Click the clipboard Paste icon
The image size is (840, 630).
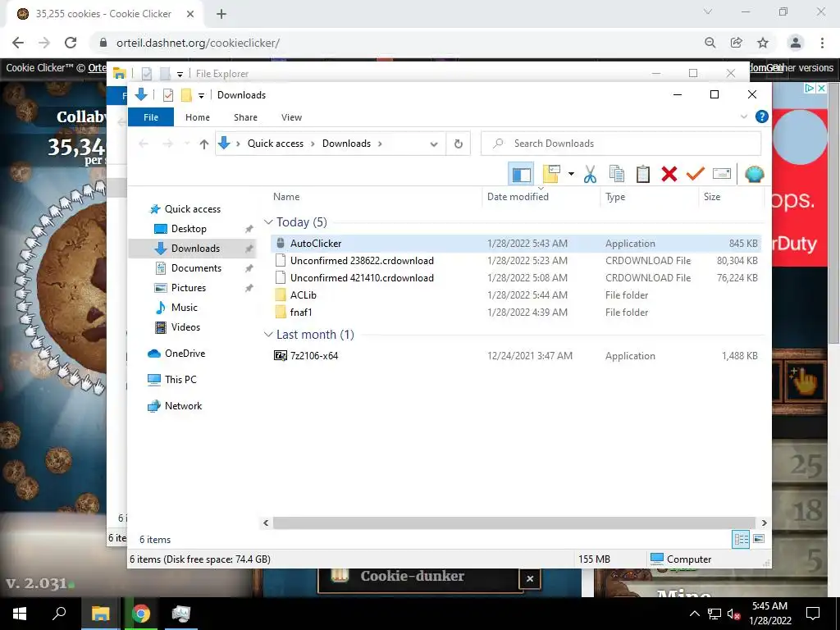click(643, 174)
